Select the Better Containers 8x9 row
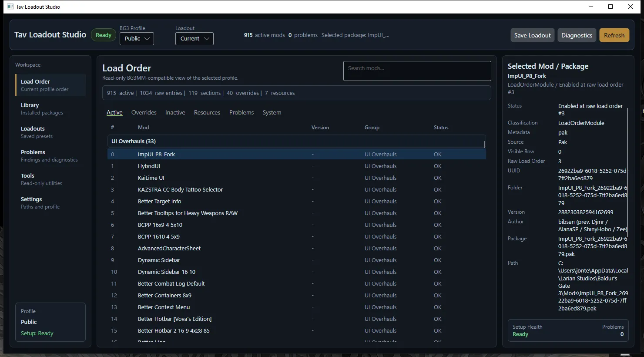The width and height of the screenshot is (644, 357). [296, 296]
